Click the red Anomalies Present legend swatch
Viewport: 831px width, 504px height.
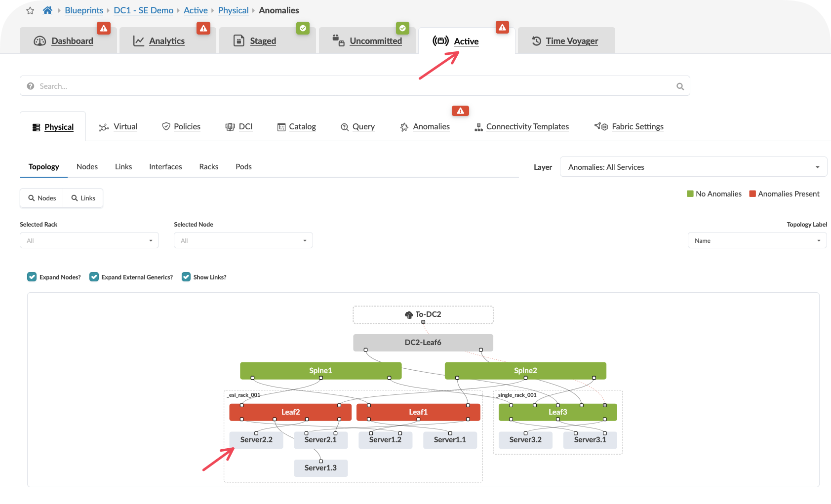[752, 194]
